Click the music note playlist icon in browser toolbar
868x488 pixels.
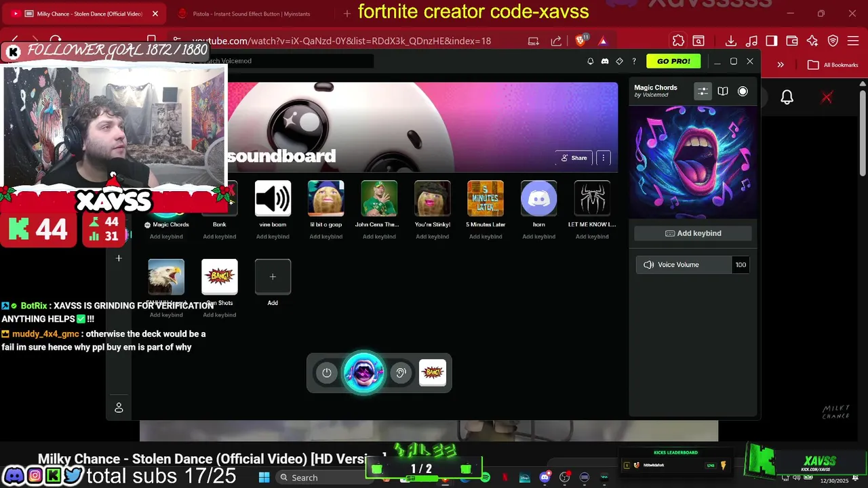(x=751, y=41)
